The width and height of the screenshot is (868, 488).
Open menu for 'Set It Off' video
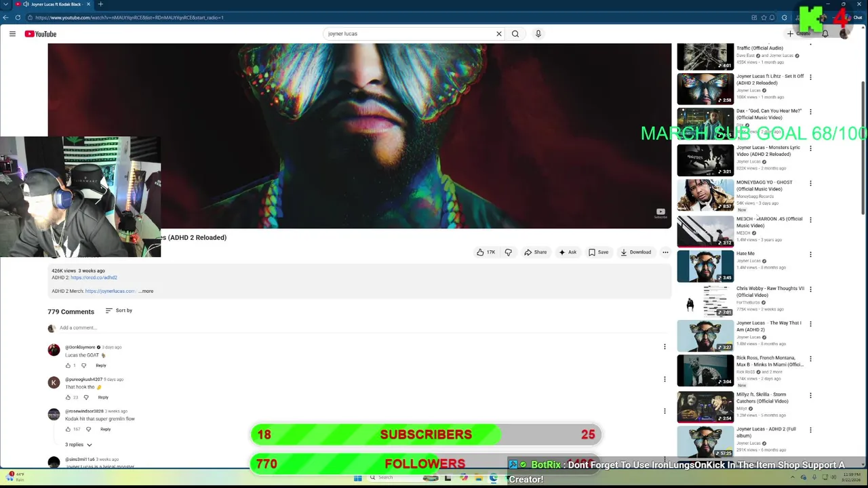point(810,77)
